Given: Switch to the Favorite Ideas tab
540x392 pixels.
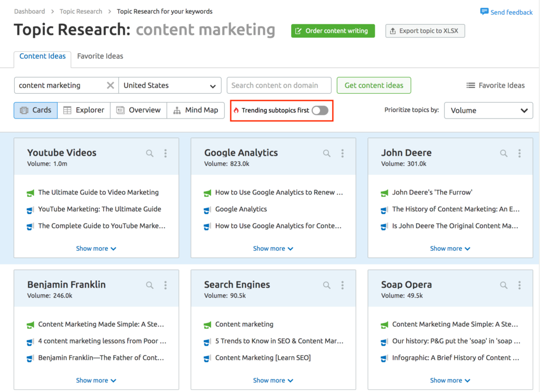Looking at the screenshot, I should pos(100,56).
